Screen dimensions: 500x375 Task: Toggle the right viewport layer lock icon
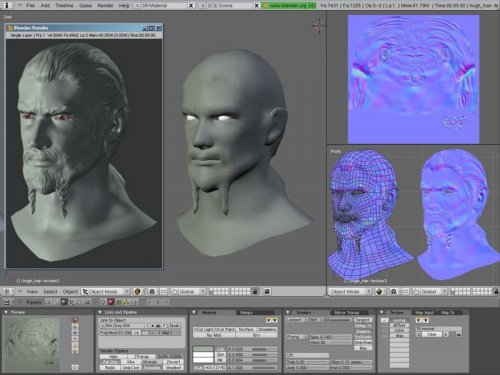[x=496, y=292]
